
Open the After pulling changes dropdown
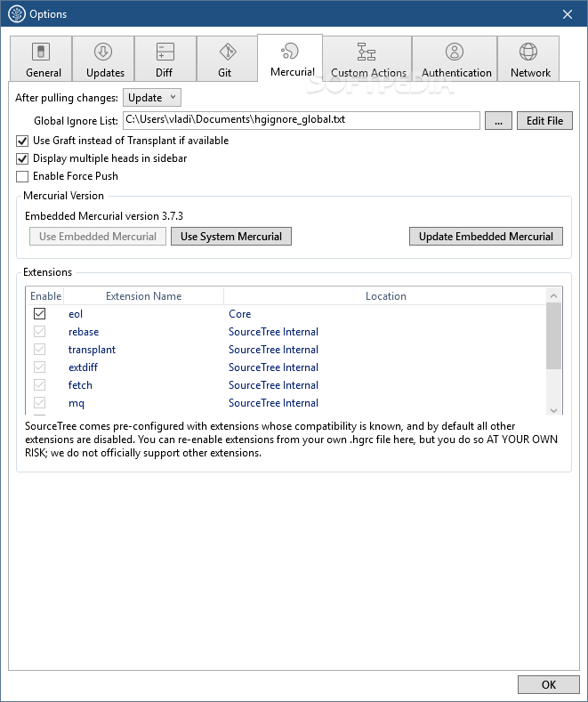click(152, 98)
